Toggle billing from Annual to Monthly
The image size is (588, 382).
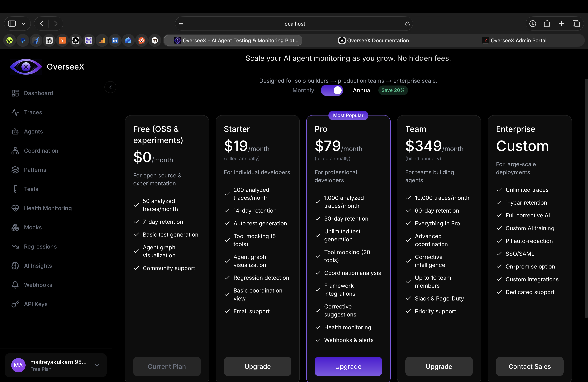(x=332, y=90)
